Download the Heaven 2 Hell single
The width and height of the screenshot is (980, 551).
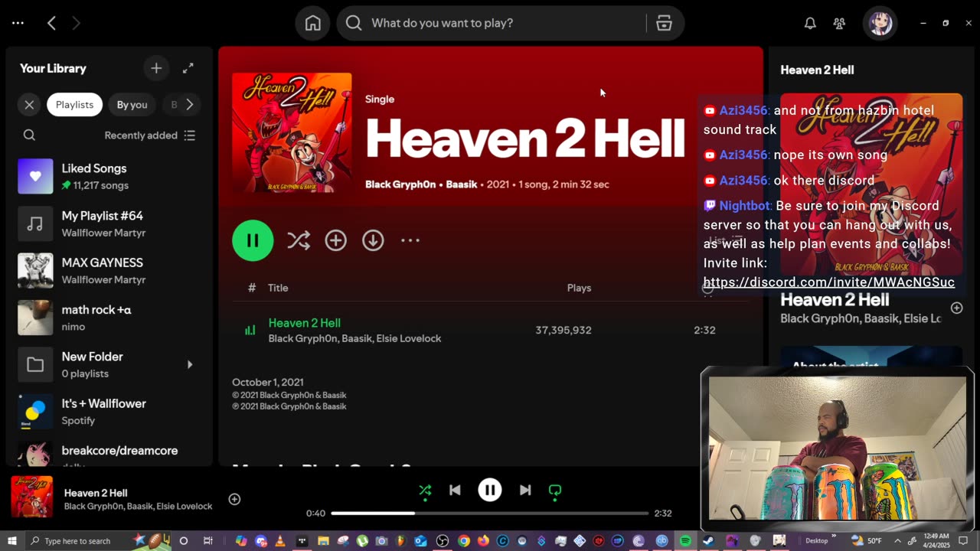point(373,240)
